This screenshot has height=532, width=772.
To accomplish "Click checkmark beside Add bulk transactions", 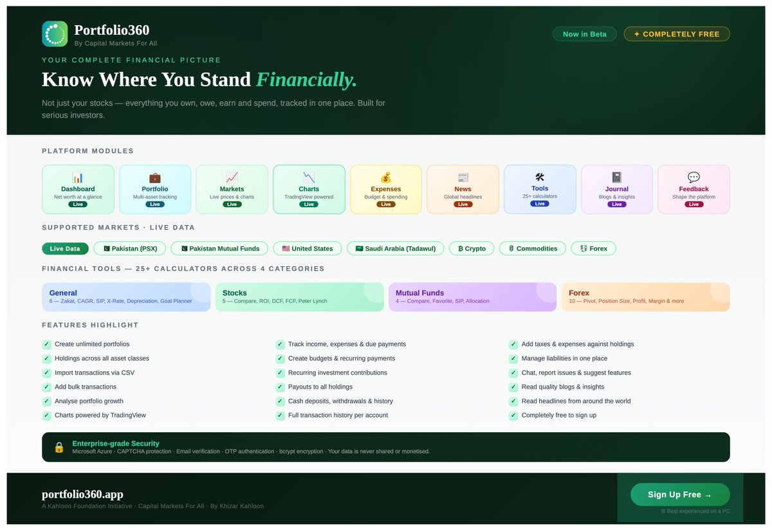I will pyautogui.click(x=46, y=387).
